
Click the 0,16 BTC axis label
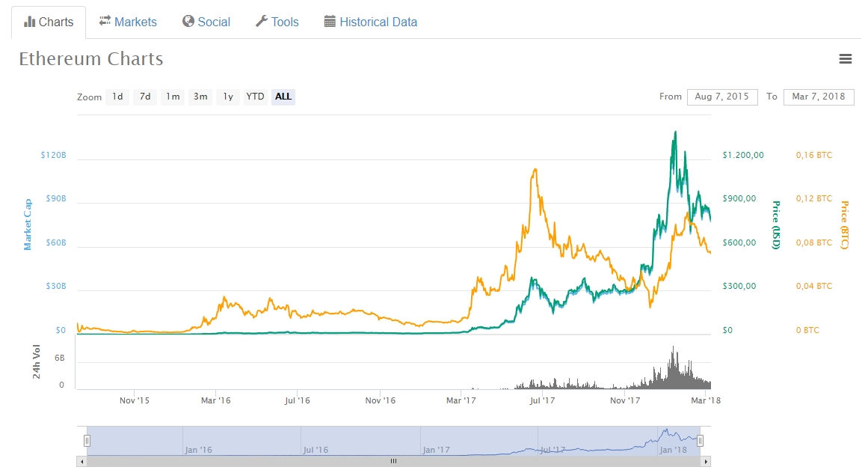click(x=813, y=155)
